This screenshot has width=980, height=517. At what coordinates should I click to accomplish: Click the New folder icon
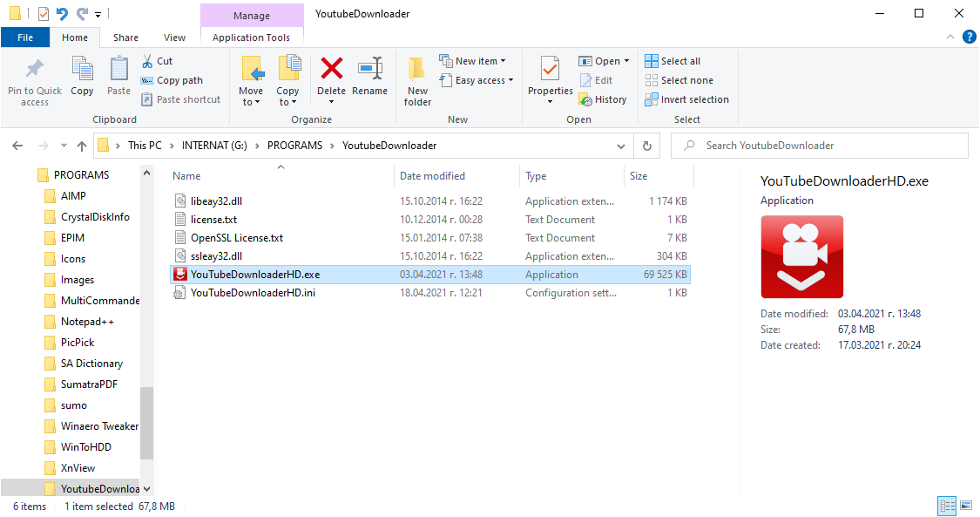417,68
